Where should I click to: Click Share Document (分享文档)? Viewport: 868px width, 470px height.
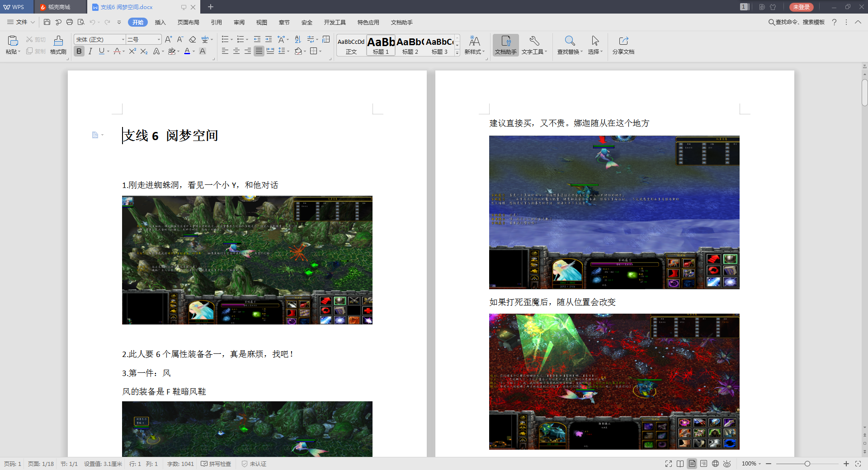pos(623,46)
